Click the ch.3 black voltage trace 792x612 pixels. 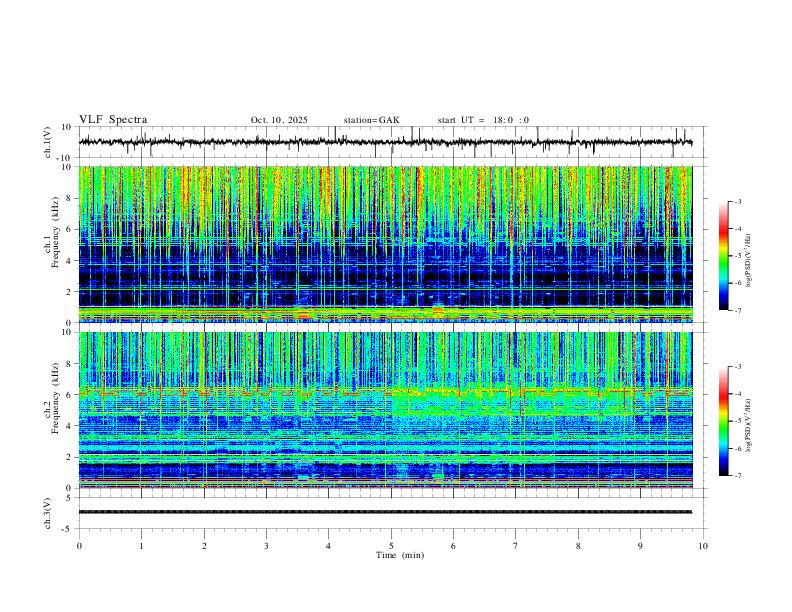pyautogui.click(x=385, y=512)
